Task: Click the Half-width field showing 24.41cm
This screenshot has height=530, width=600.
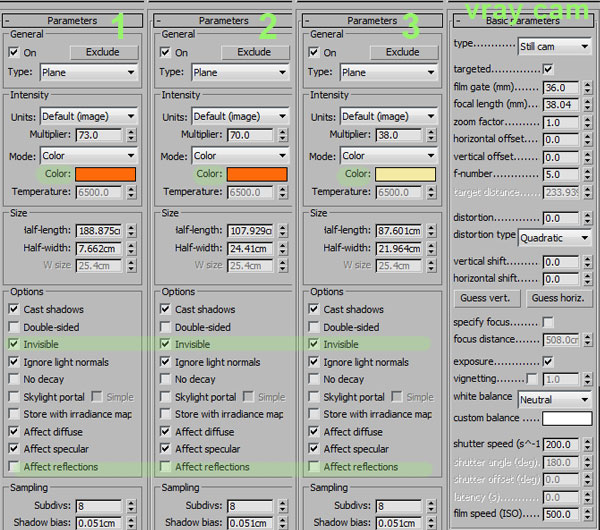Action: (x=250, y=249)
